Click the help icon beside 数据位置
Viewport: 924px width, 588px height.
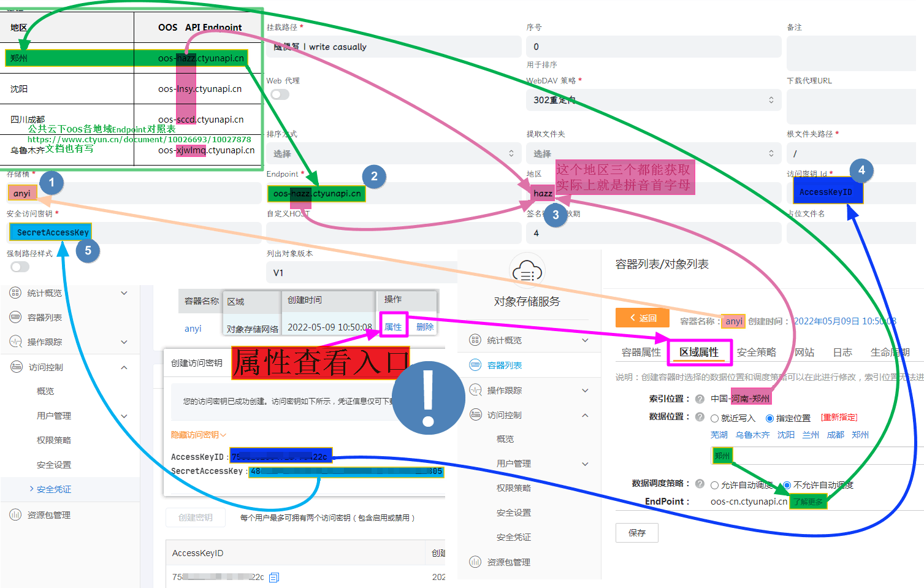(700, 417)
